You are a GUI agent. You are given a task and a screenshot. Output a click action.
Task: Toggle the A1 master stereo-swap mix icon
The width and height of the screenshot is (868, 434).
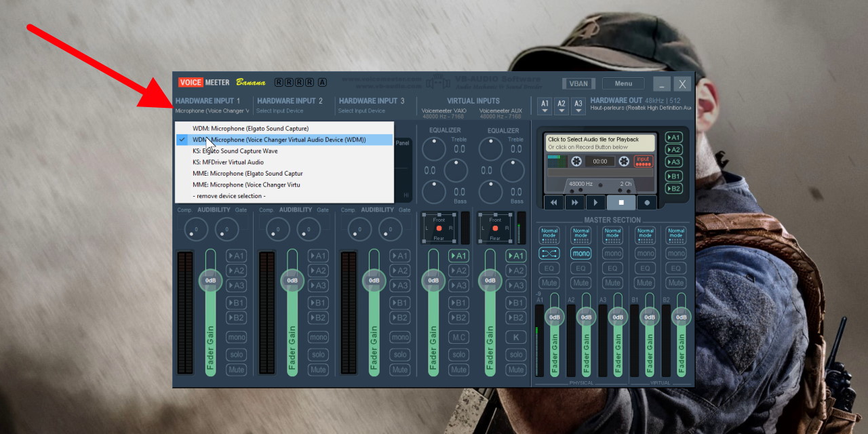[x=549, y=253]
